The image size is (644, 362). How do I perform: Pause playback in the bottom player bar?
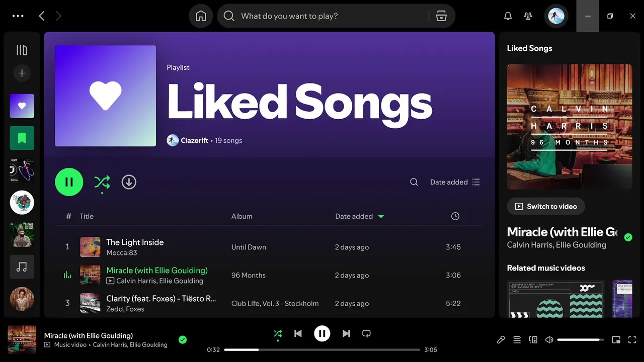(x=322, y=333)
